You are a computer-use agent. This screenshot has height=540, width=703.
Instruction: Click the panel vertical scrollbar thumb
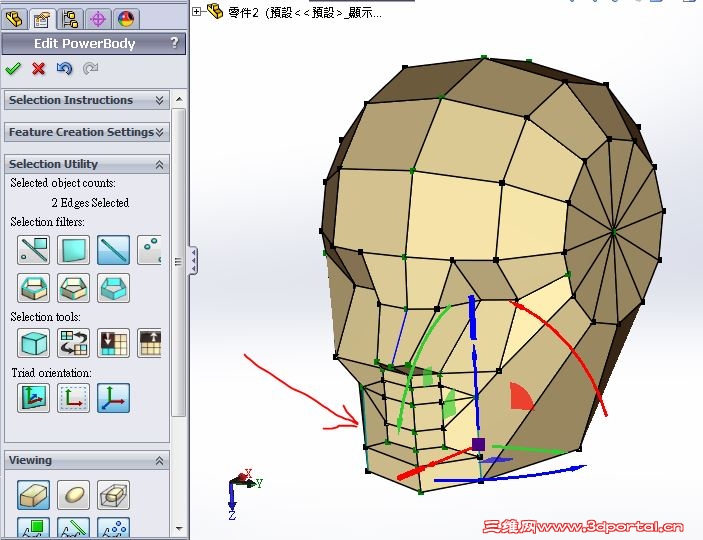point(179,262)
